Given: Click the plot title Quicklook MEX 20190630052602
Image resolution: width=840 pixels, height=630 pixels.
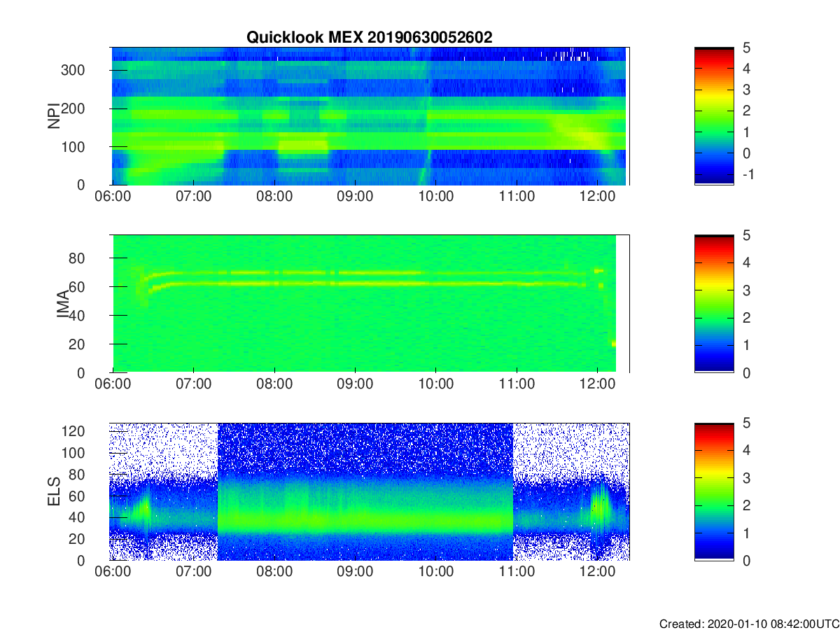Looking at the screenshot, I should (x=370, y=37).
